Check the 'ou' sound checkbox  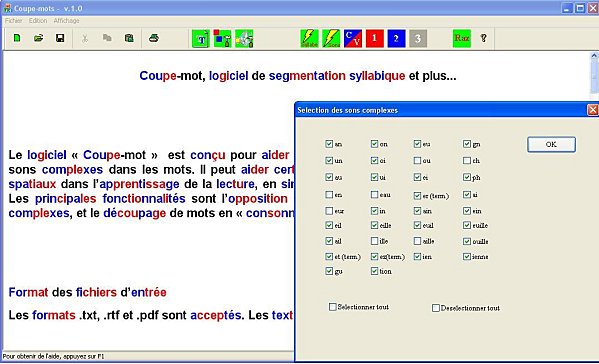click(417, 161)
